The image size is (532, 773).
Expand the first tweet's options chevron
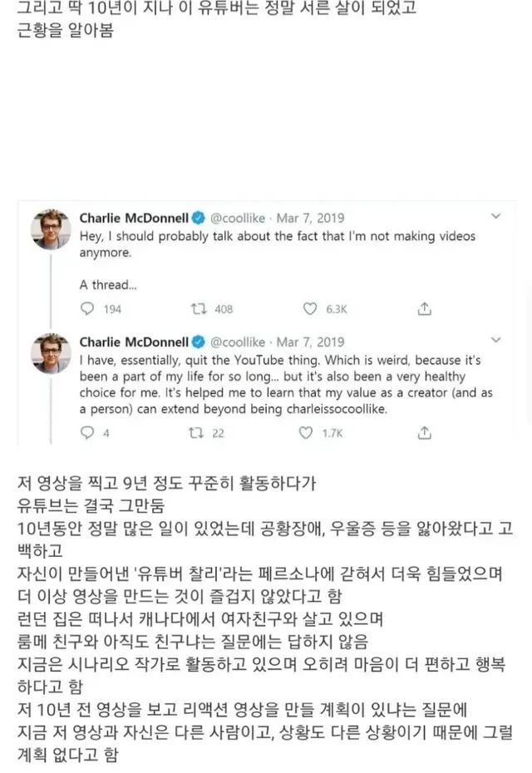point(496,216)
